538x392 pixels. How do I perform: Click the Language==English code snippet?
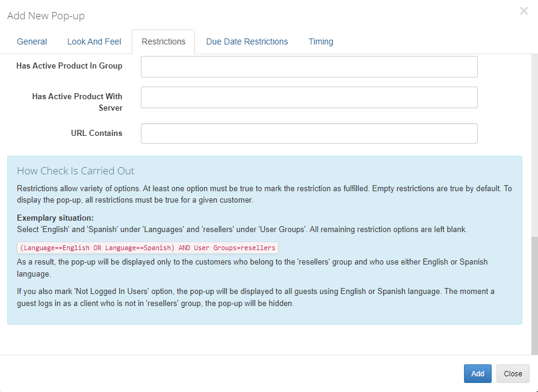147,248
